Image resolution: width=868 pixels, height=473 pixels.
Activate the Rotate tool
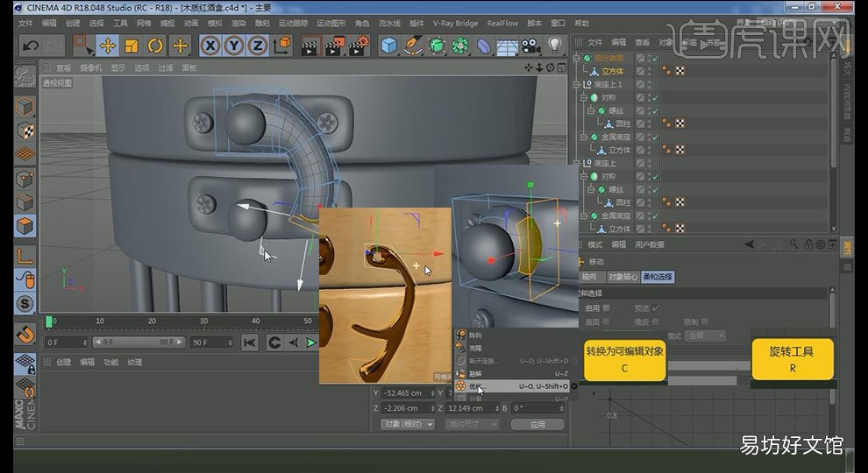pyautogui.click(x=155, y=46)
